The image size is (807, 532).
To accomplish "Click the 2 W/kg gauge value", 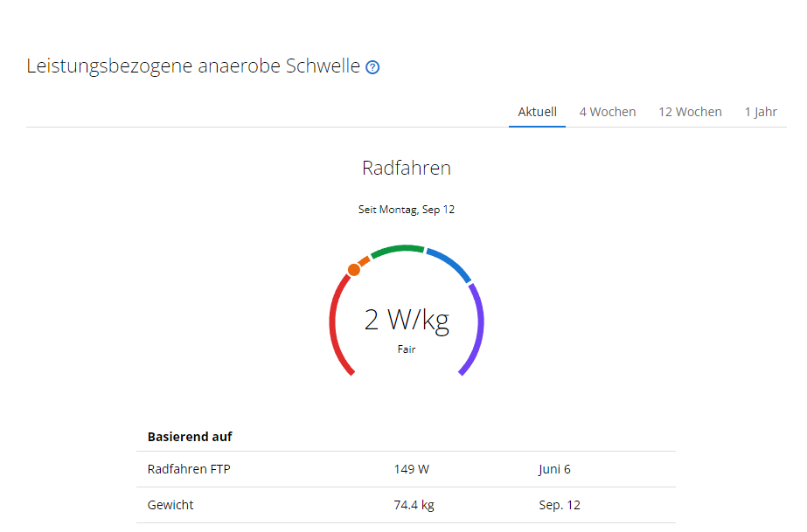I will (407, 321).
